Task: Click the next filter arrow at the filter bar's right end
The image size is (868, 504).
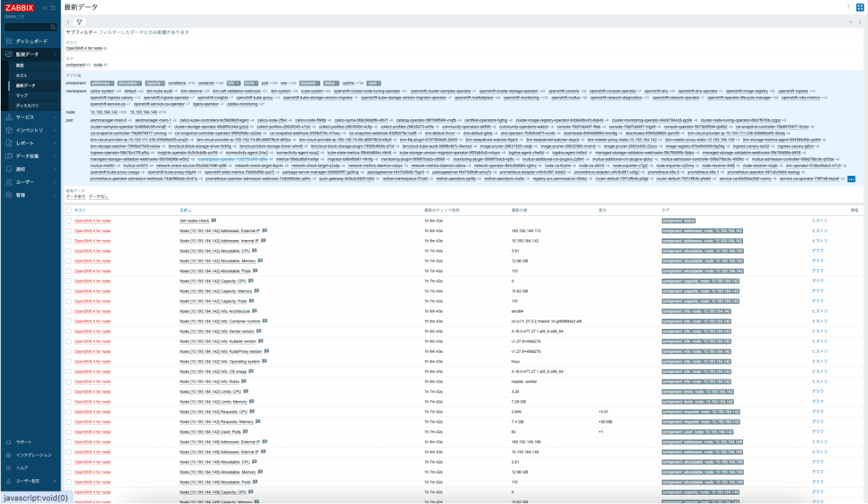Action: pyautogui.click(x=860, y=22)
